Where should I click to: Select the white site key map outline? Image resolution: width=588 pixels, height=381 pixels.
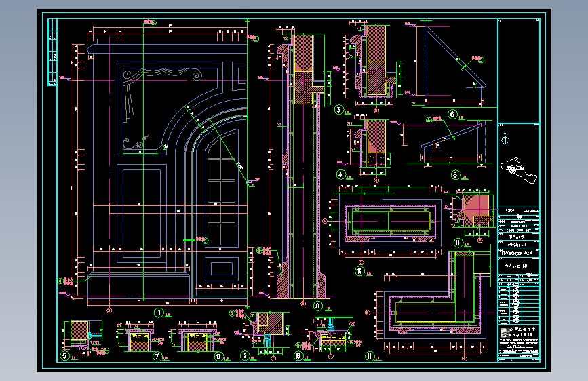(518, 171)
